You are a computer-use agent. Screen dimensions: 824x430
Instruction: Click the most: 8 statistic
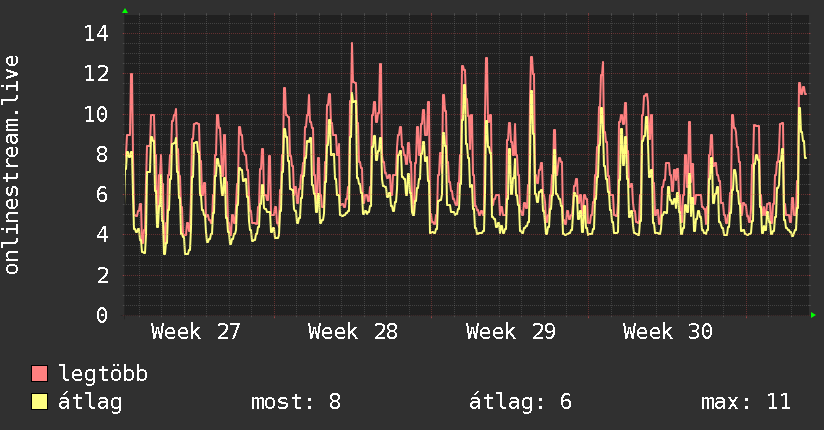point(296,402)
